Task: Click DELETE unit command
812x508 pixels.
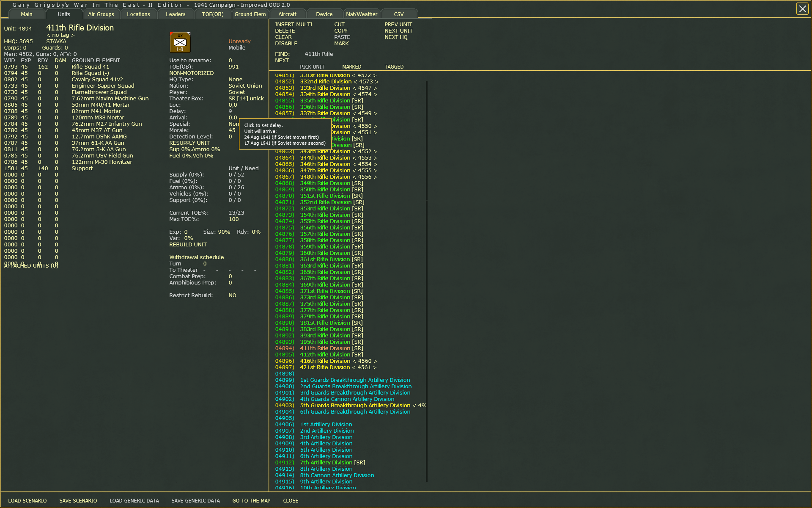Action: coord(285,31)
